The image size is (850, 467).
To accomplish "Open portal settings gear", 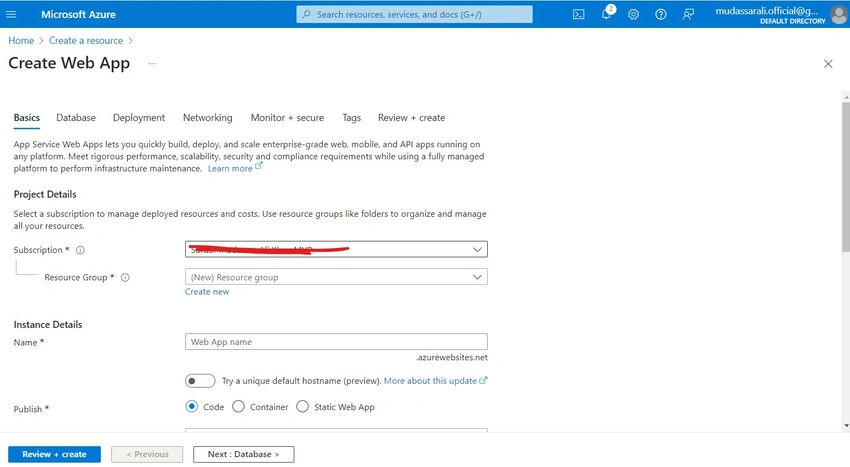I will 633,15.
